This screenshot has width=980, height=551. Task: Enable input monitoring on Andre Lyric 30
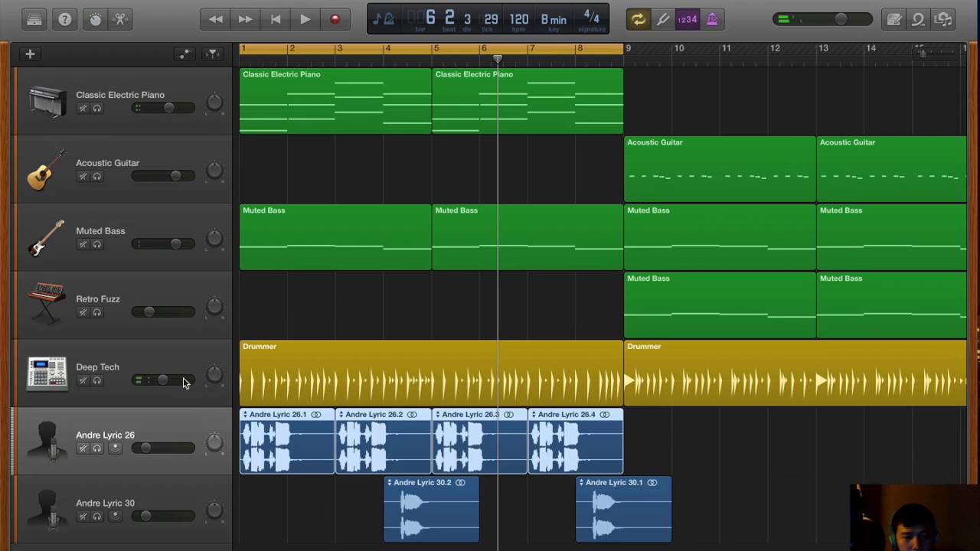tap(115, 517)
